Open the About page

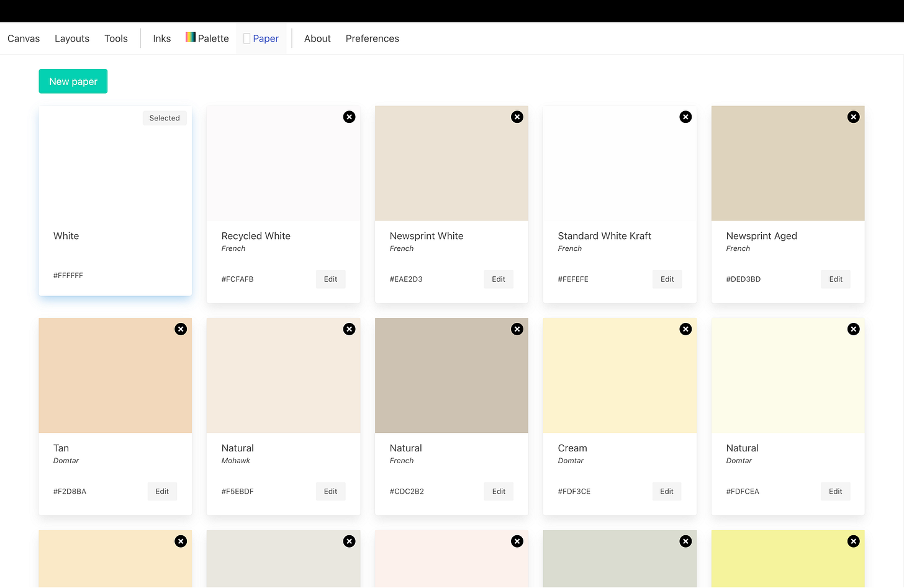coord(317,38)
